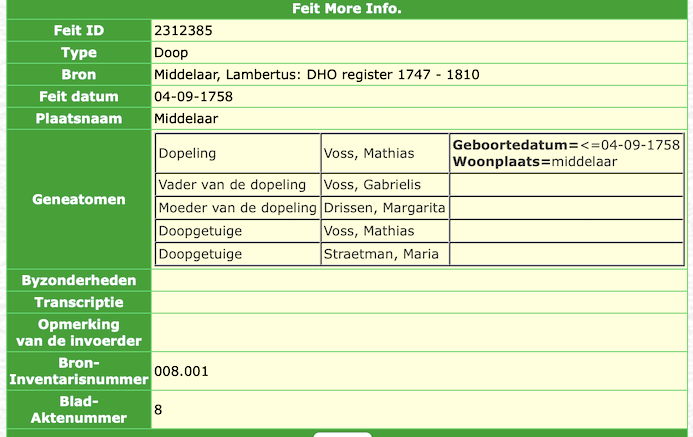Click the name 'Drissen, Margarita'
693x437 pixels.
click(x=382, y=208)
